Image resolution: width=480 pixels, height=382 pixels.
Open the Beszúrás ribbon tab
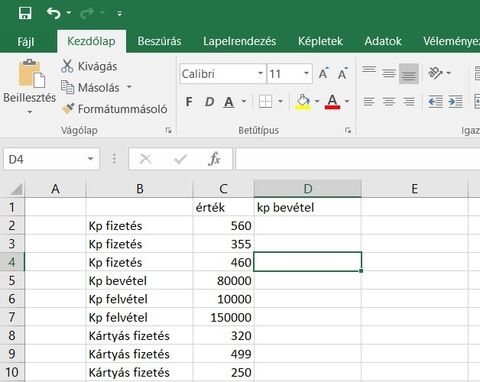[x=159, y=41]
